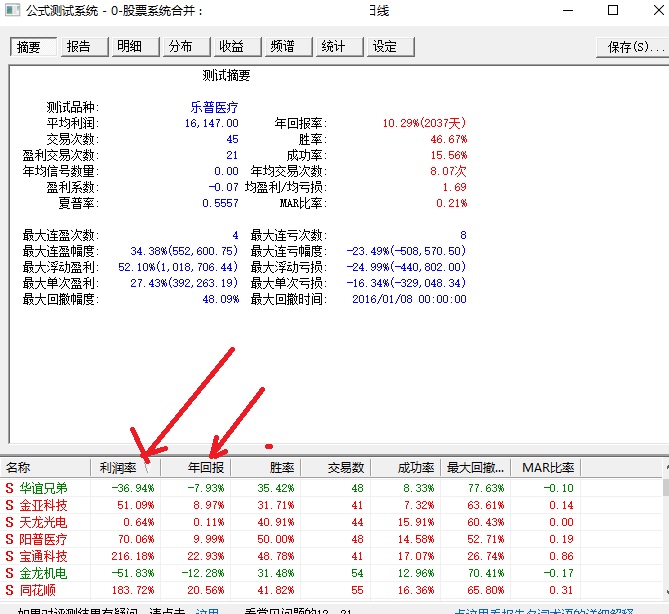669x614 pixels.
Task: Click the 年回报率 value 10.29%(2037天)
Action: [424, 123]
